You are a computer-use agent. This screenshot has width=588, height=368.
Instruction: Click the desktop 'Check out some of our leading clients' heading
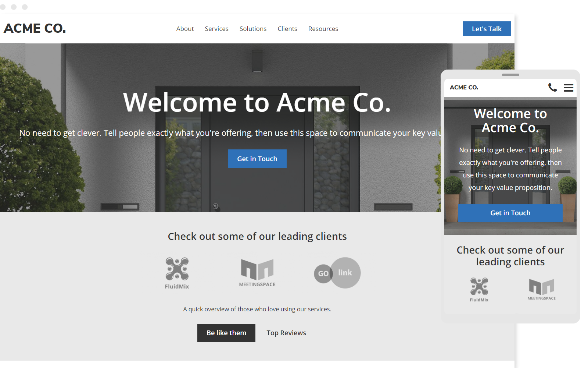coord(257,236)
